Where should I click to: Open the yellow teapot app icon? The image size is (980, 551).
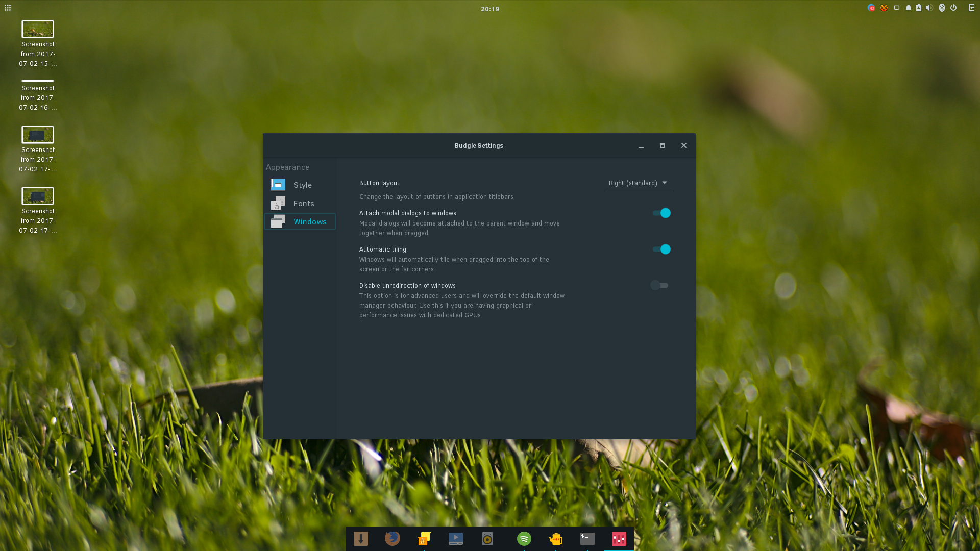[x=556, y=539]
